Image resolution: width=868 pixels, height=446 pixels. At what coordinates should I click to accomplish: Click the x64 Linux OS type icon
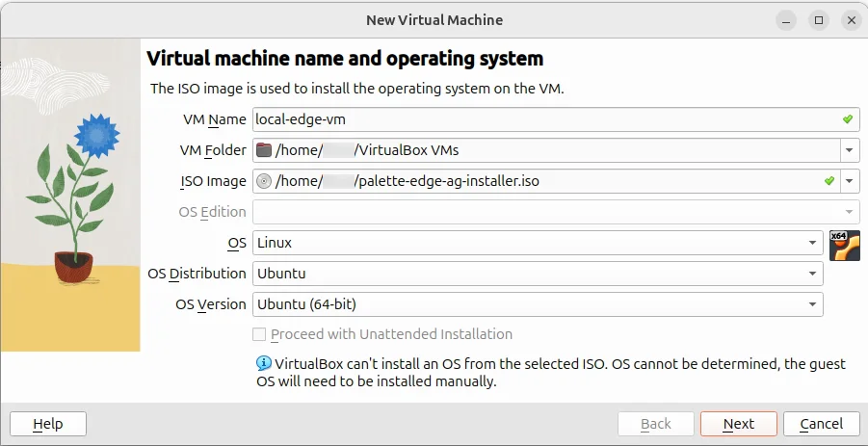[844, 245]
